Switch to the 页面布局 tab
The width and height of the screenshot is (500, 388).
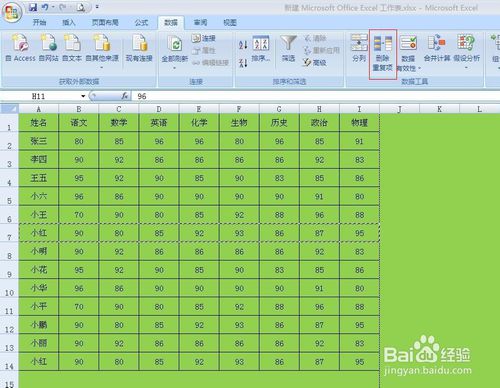105,22
